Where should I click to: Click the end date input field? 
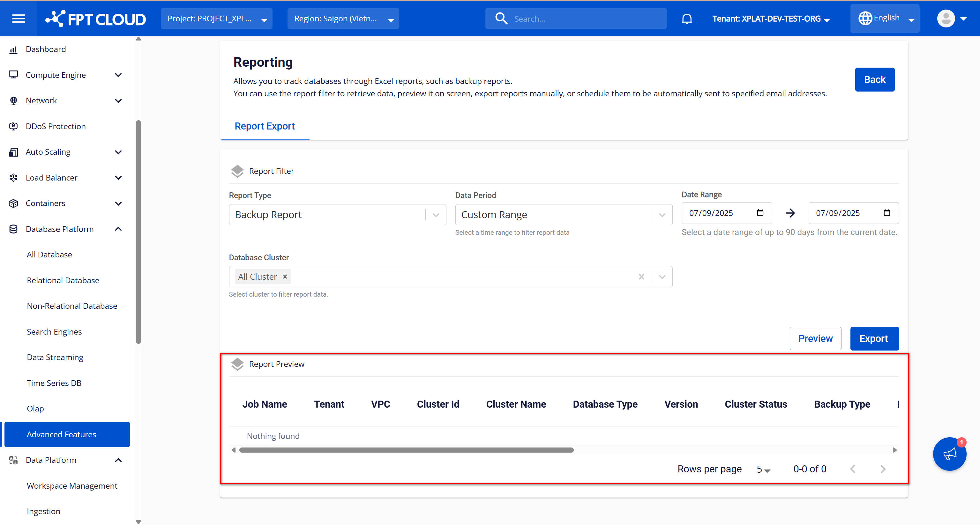[853, 213]
